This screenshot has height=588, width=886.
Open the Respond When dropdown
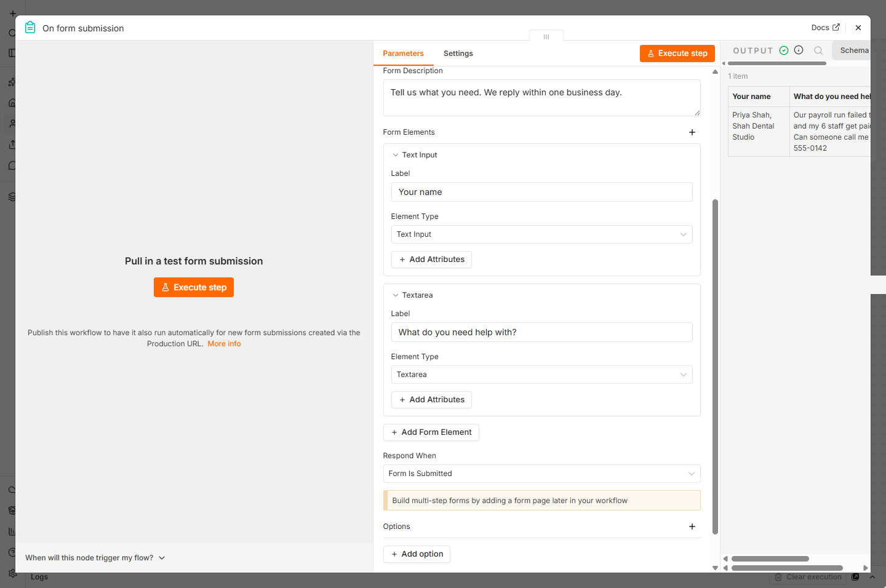pos(541,474)
